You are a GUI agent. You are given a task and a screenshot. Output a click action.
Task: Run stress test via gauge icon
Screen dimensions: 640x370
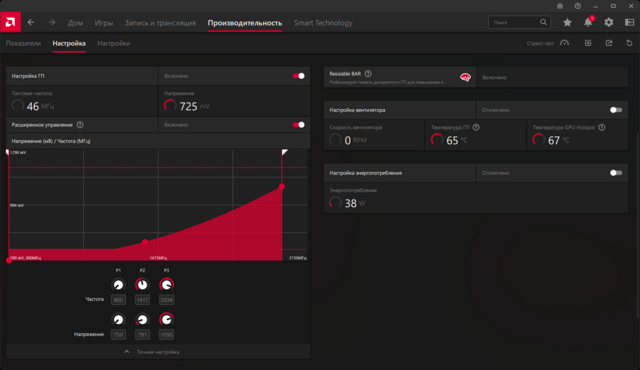coord(564,43)
